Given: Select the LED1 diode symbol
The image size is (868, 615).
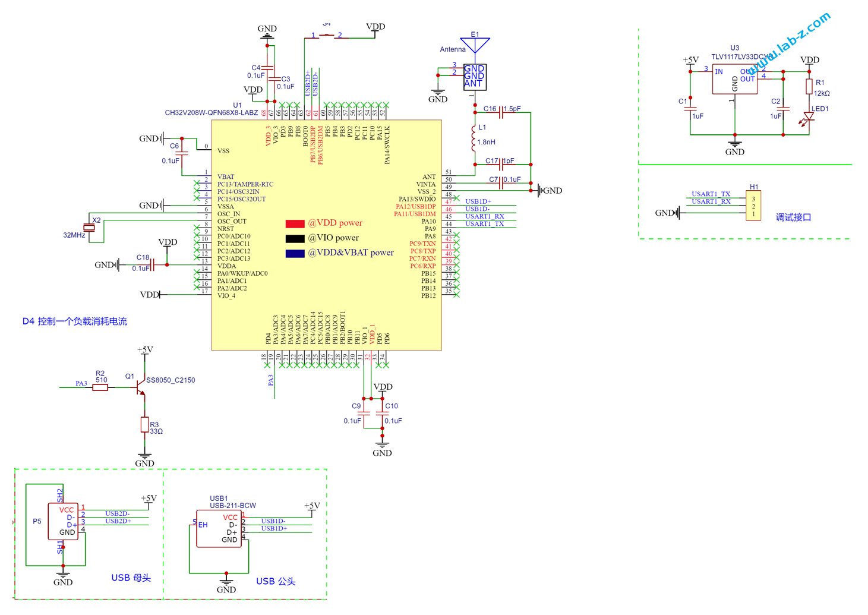Looking at the screenshot, I should pyautogui.click(x=808, y=116).
